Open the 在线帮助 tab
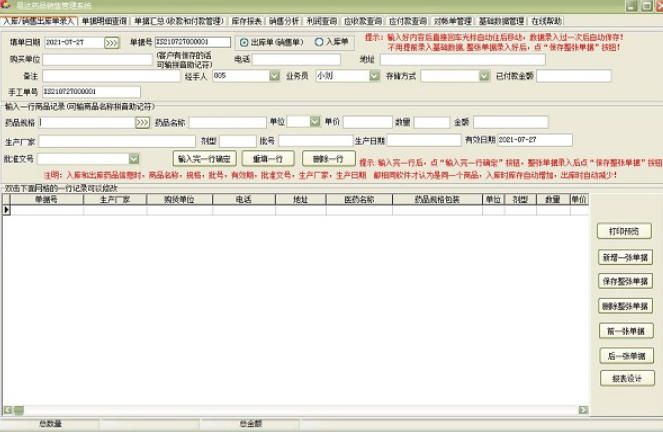 pyautogui.click(x=546, y=21)
